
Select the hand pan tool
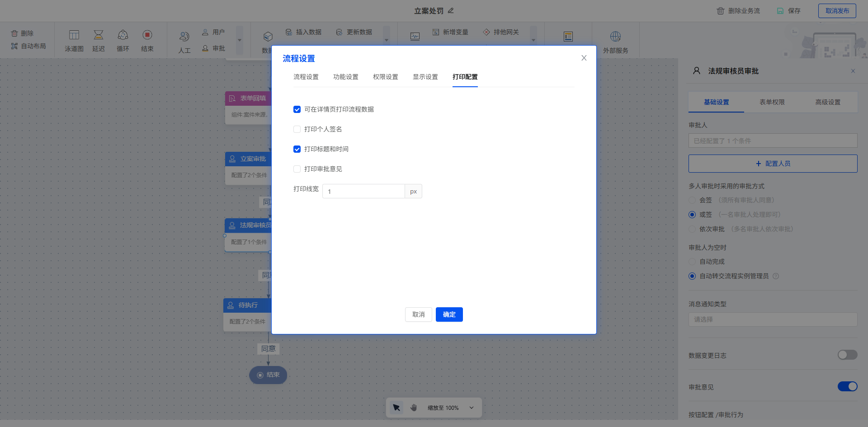pos(414,408)
